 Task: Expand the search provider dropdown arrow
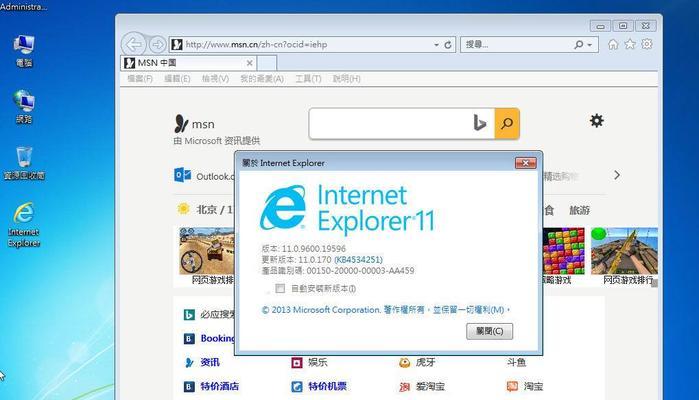pos(590,45)
